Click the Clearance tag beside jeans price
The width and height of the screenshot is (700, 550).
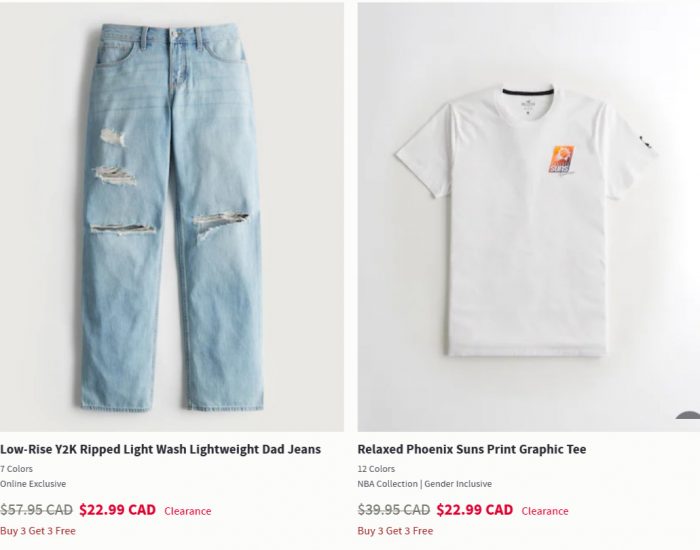click(x=188, y=511)
